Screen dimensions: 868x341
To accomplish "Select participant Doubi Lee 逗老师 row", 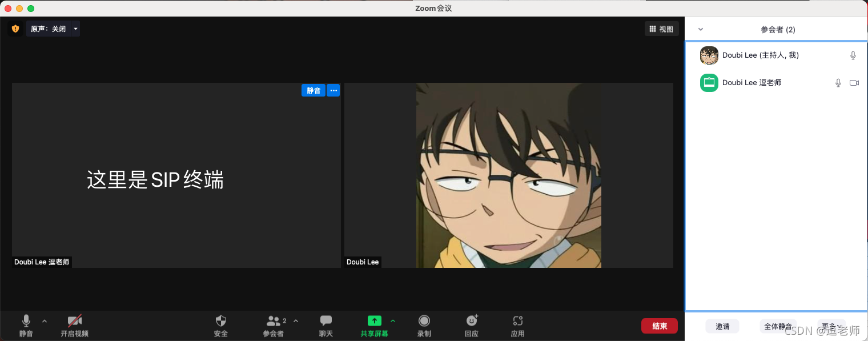I will (777, 83).
